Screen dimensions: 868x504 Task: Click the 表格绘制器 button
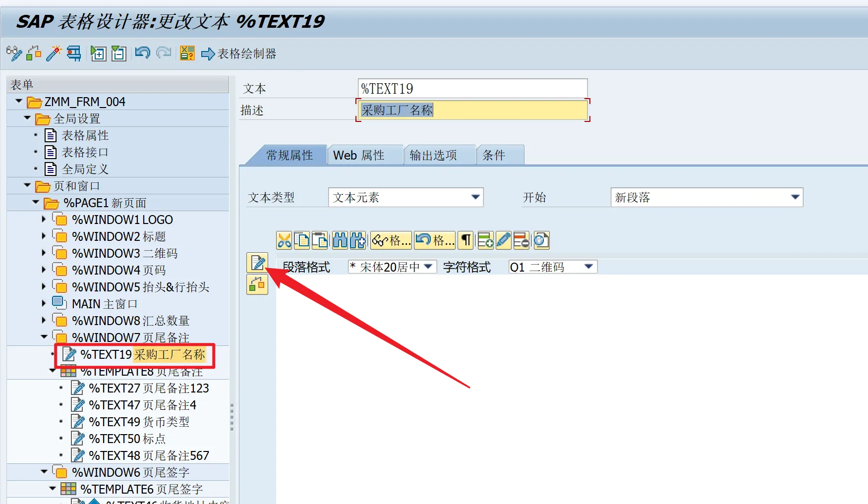pos(239,54)
